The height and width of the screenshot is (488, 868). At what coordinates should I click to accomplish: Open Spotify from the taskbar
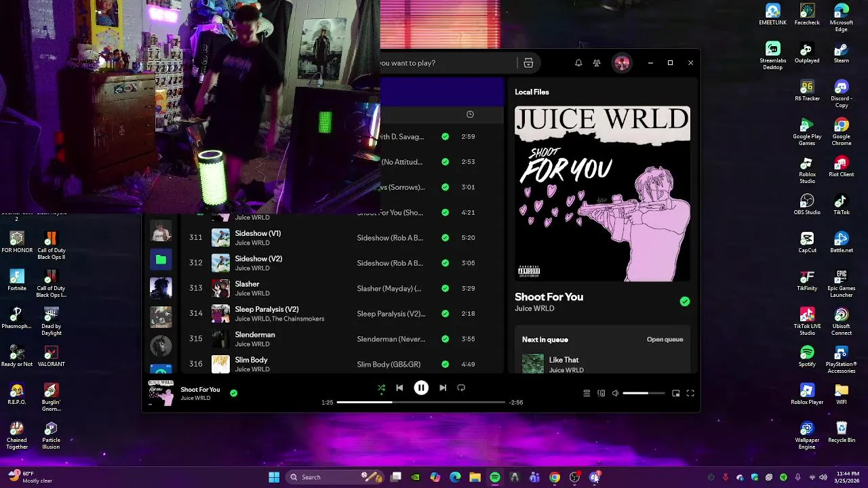coord(495,477)
